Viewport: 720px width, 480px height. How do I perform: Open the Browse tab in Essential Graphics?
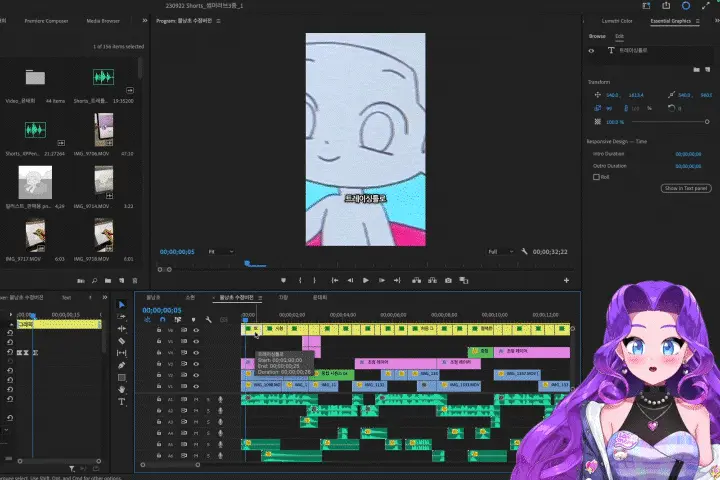(597, 36)
